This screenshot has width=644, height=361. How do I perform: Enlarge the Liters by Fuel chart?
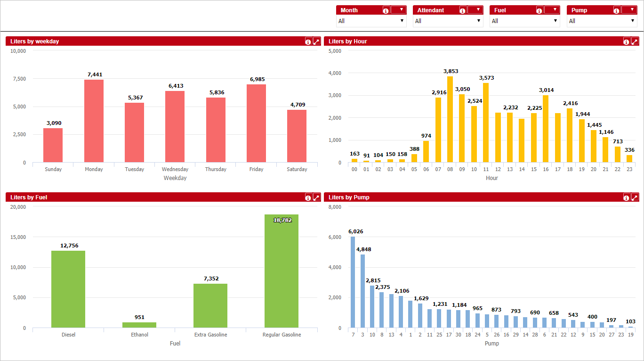(x=317, y=197)
